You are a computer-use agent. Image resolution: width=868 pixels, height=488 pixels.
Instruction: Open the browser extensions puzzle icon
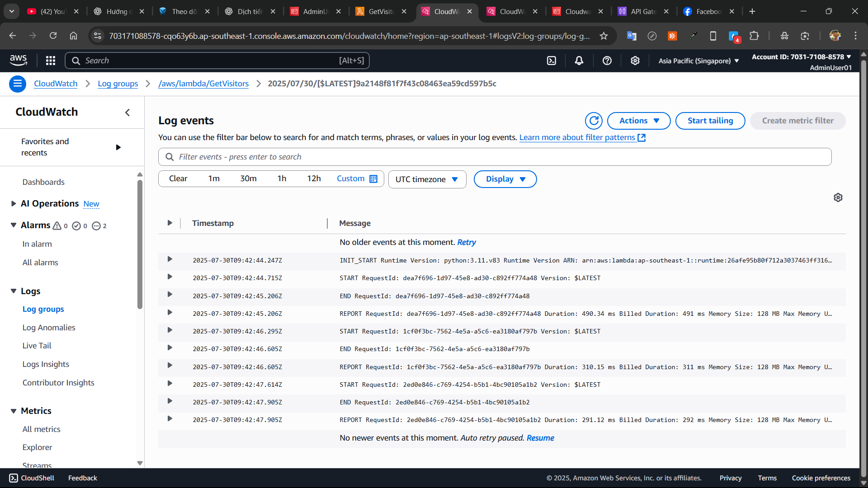pos(754,36)
